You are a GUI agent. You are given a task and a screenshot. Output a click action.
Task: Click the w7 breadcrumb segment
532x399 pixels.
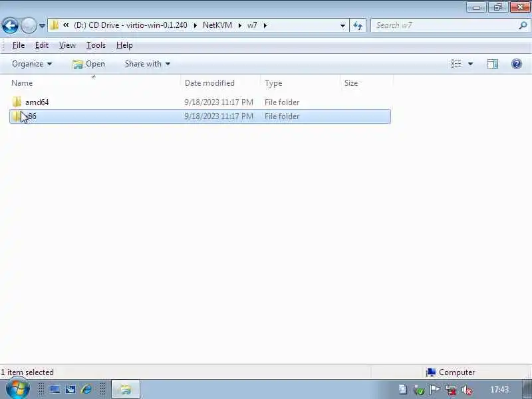pyautogui.click(x=252, y=25)
